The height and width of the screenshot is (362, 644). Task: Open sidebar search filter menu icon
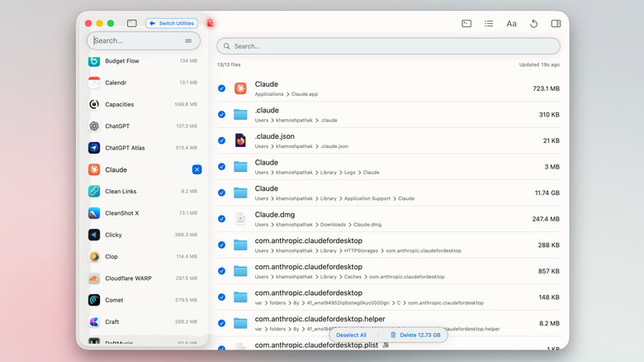pos(188,40)
